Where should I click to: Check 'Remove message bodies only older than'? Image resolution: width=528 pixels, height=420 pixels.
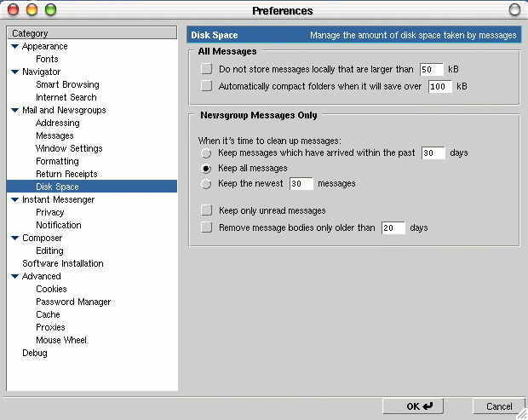[x=206, y=227]
